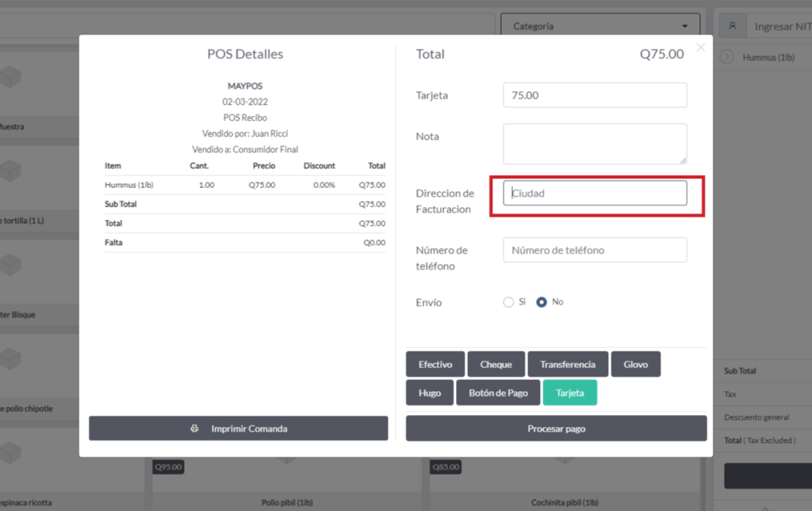Screen dimensions: 812x511
Task: Select the green Tarjeta payment button
Action: (569, 393)
